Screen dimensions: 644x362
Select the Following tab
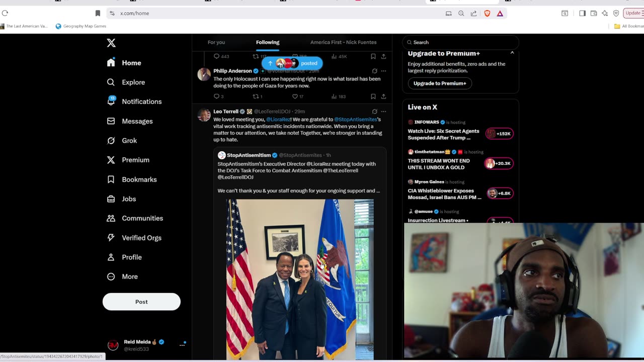[x=268, y=42]
